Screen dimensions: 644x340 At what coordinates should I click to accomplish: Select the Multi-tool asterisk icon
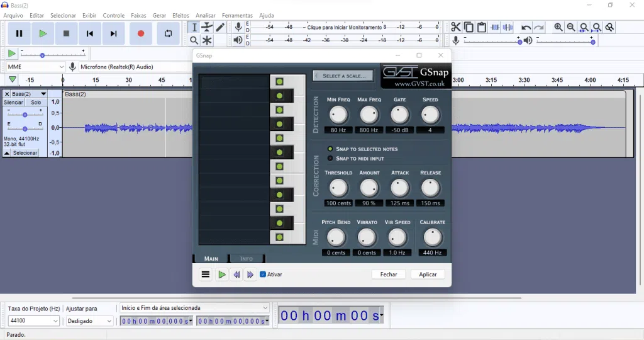(x=207, y=40)
